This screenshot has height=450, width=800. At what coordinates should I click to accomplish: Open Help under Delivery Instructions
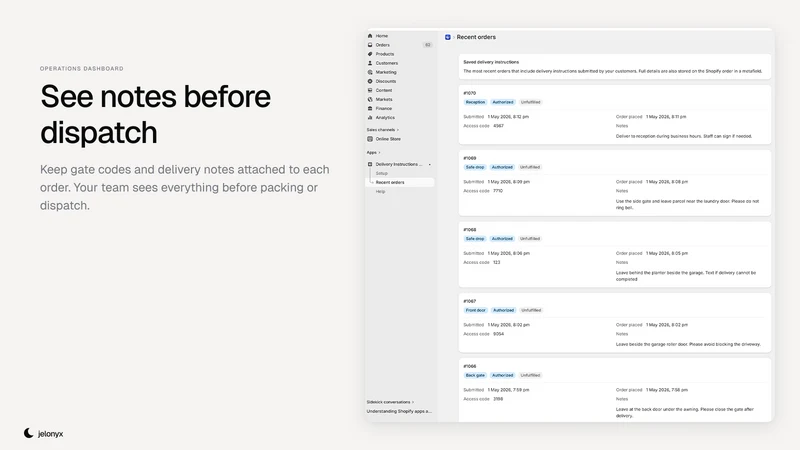coord(380,191)
